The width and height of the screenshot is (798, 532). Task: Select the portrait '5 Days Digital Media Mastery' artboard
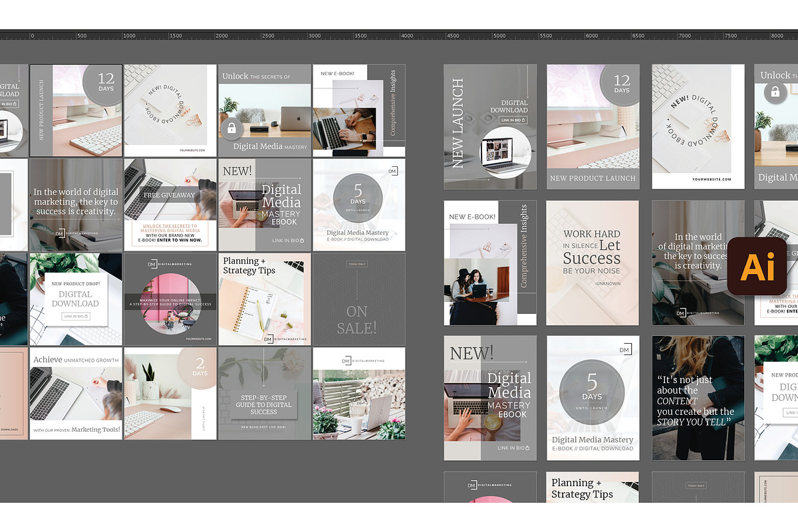click(x=593, y=398)
